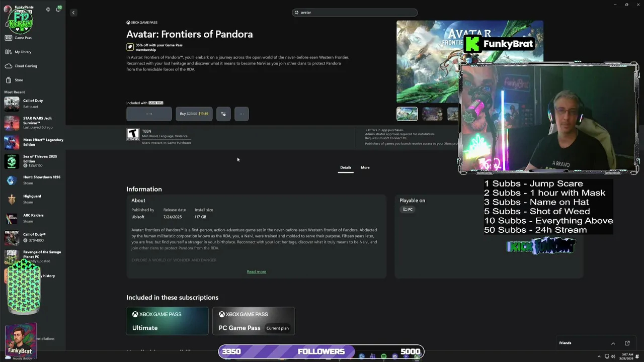
Task: Click the Ubisoft publisher name
Action: coord(138,217)
